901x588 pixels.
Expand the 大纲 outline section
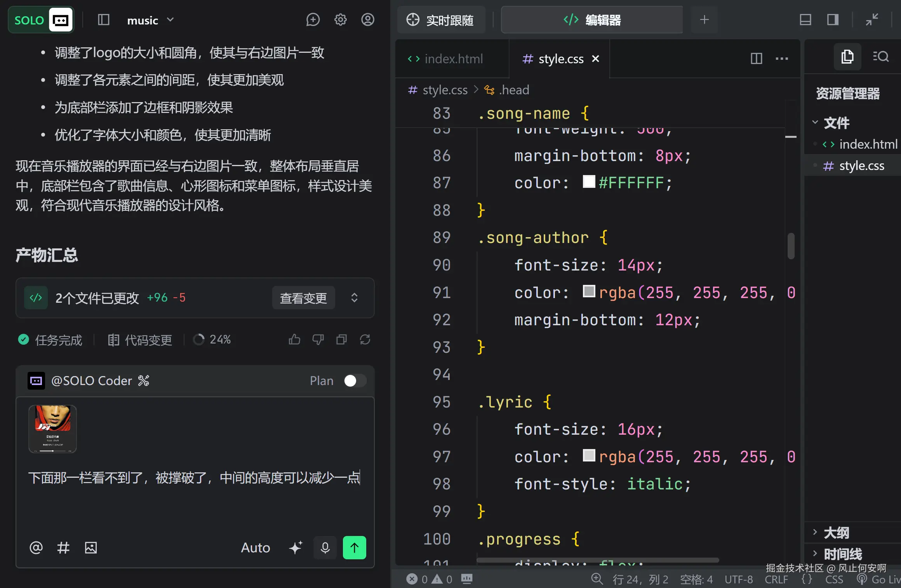pos(836,532)
